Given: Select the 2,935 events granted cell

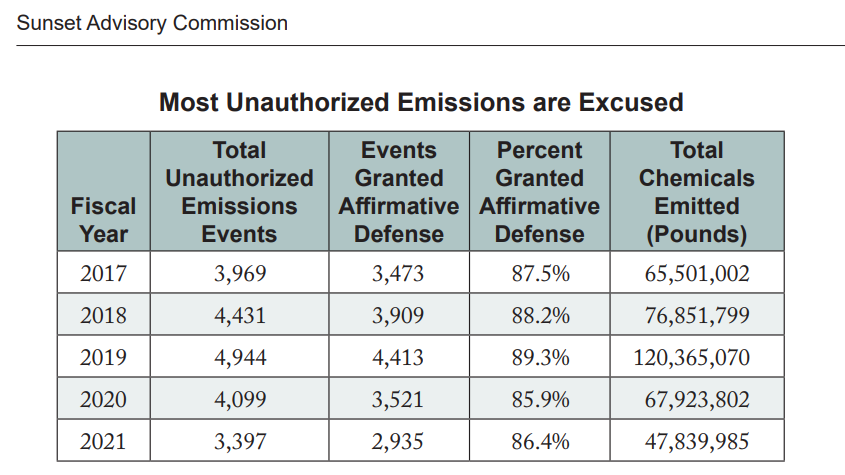Looking at the screenshot, I should [x=398, y=441].
